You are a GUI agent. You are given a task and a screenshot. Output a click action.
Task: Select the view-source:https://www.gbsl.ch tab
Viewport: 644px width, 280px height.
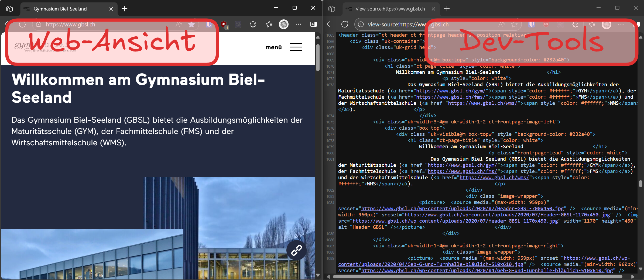(x=390, y=9)
